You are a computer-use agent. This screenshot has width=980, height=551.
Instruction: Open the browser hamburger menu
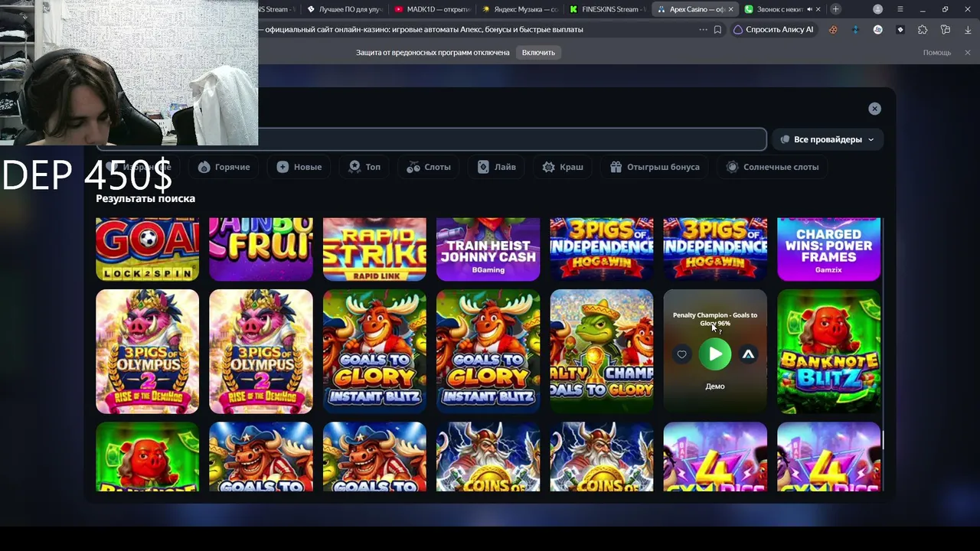click(900, 9)
